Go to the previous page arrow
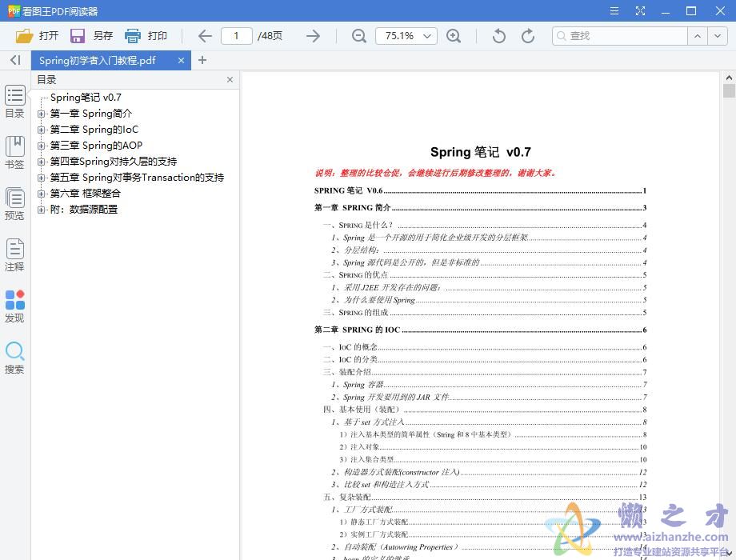Screen dimensions: 736x560 tap(205, 36)
